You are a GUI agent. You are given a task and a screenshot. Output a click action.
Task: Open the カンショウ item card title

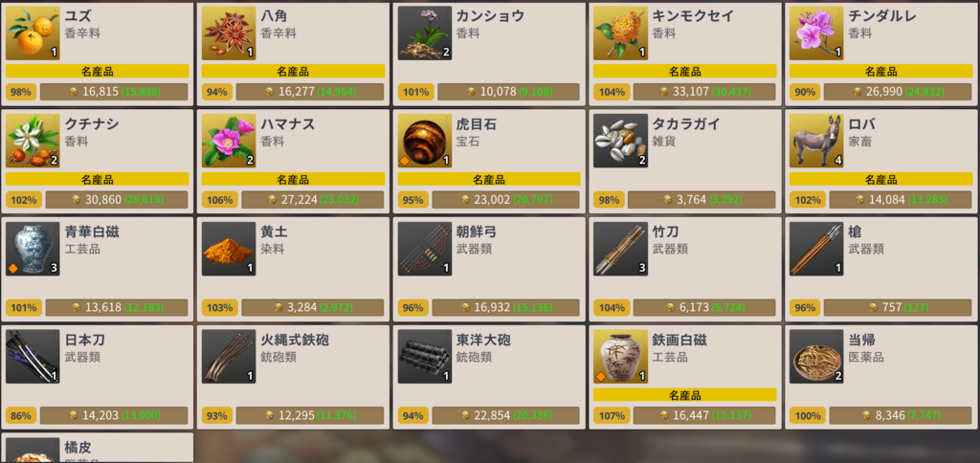490,16
